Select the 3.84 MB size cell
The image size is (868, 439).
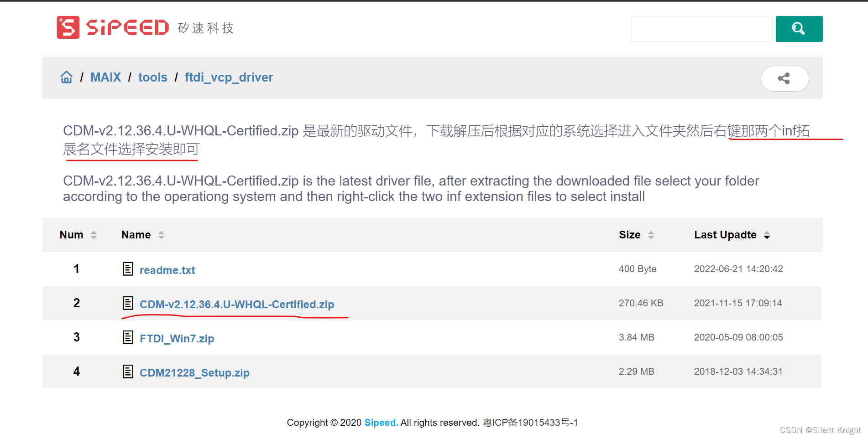point(636,337)
